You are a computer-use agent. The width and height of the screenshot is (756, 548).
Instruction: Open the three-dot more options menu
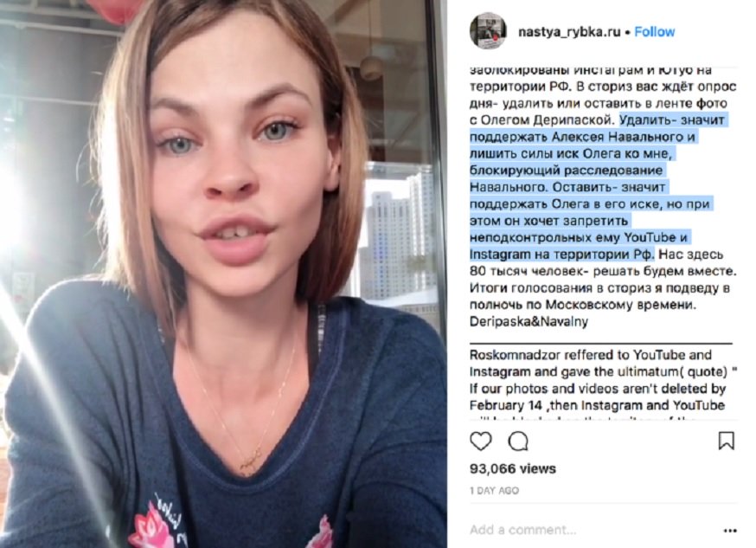pyautogui.click(x=730, y=531)
